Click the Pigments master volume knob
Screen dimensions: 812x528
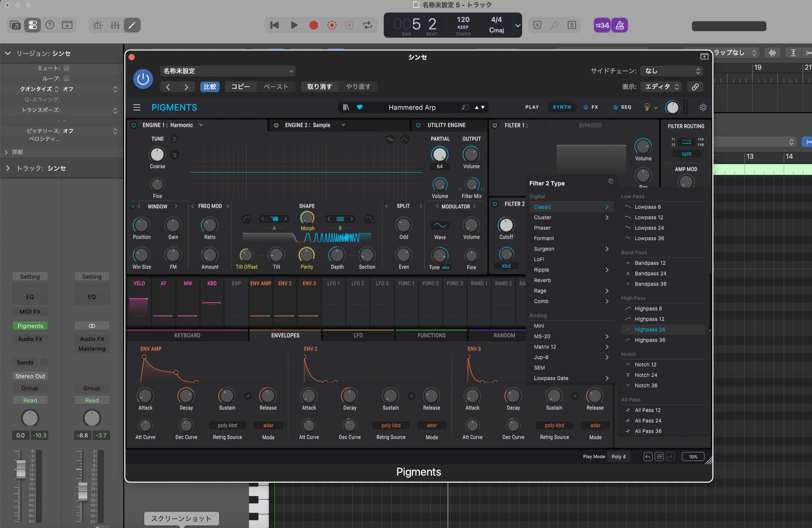click(x=672, y=107)
